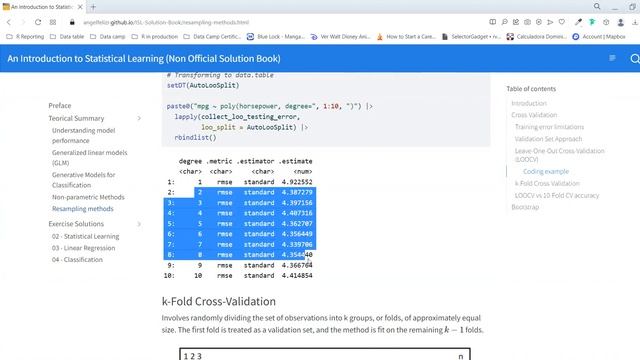Click the padlock site security icon
Screen dimensions: 640x360
coord(72,22)
